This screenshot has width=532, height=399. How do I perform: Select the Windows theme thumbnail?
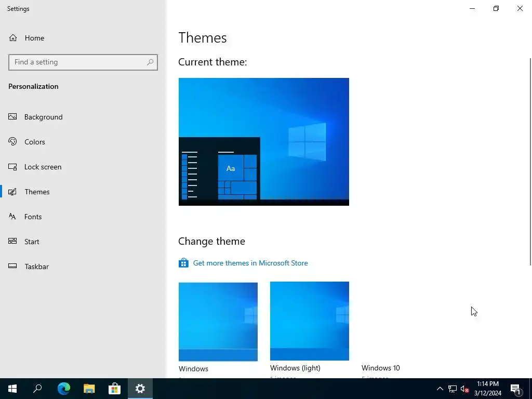tap(218, 322)
